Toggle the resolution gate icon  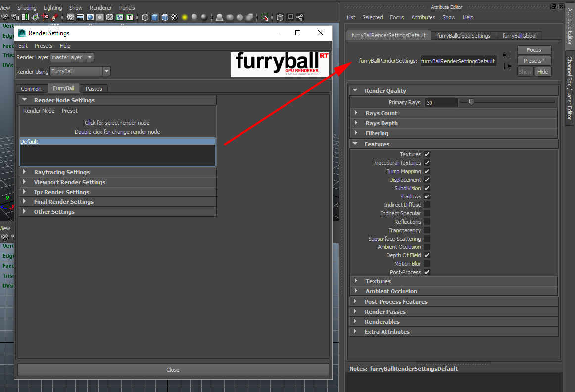click(x=90, y=17)
